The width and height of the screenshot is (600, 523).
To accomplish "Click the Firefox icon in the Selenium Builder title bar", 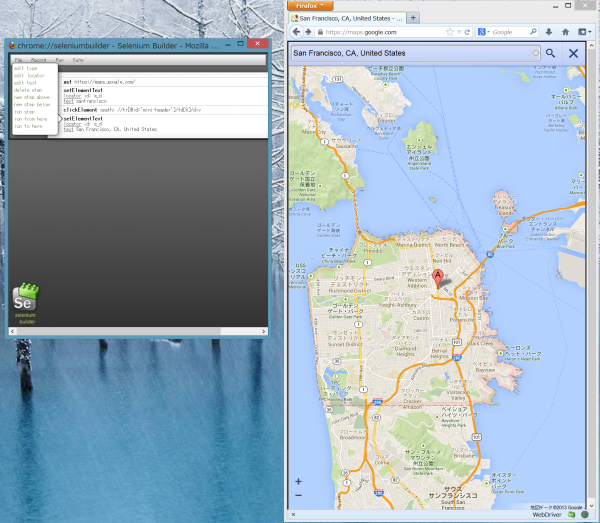I will [x=12, y=45].
